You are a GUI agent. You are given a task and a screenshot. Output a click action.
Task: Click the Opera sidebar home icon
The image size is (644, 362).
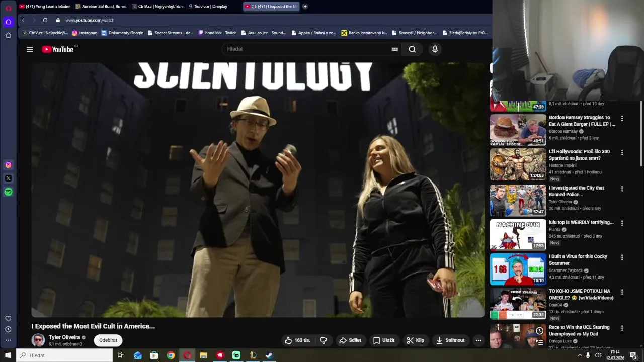pyautogui.click(x=8, y=22)
